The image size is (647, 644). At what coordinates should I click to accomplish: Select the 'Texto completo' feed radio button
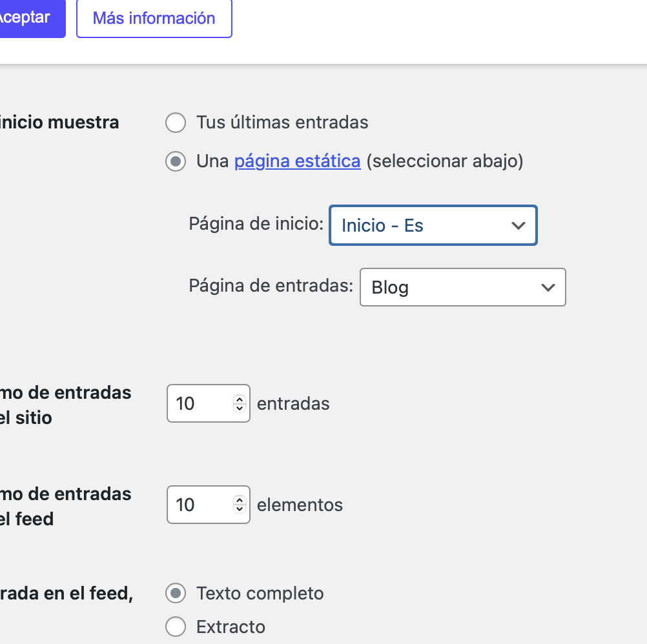pyautogui.click(x=176, y=593)
